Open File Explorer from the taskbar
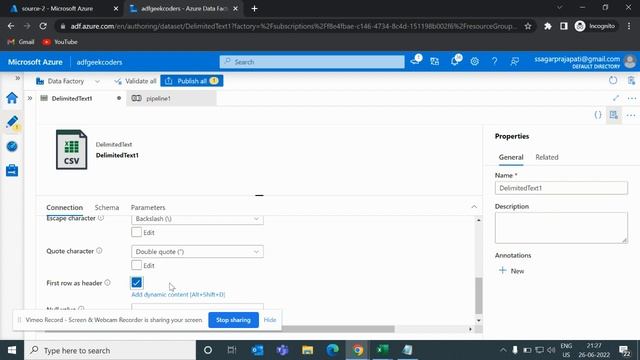 (x=307, y=350)
